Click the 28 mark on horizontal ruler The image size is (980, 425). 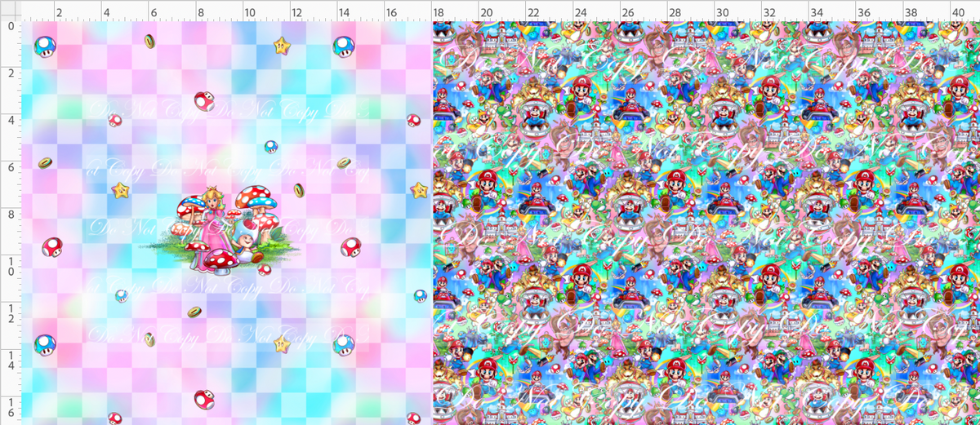[675, 13]
